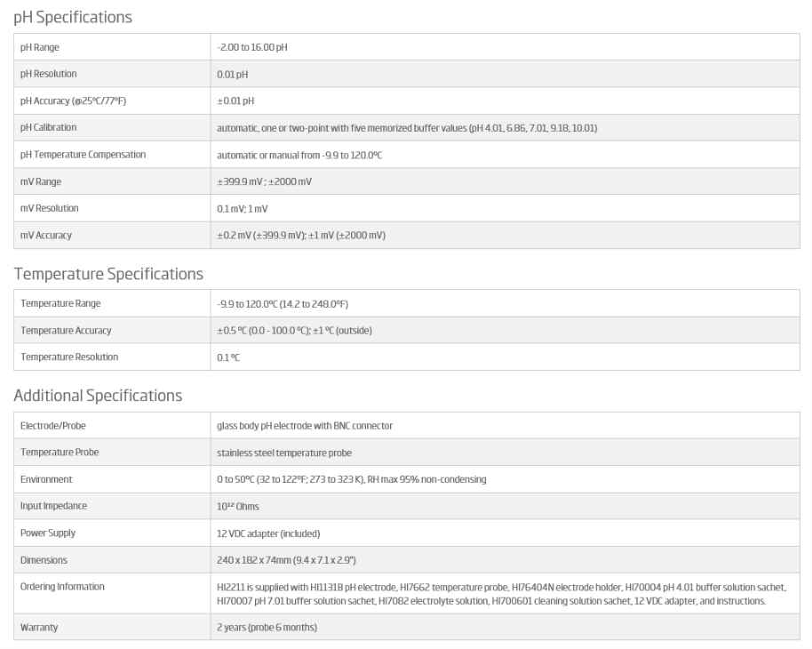Image resolution: width=812 pixels, height=649 pixels.
Task: Click the Warranty 2 years value
Action: (267, 628)
